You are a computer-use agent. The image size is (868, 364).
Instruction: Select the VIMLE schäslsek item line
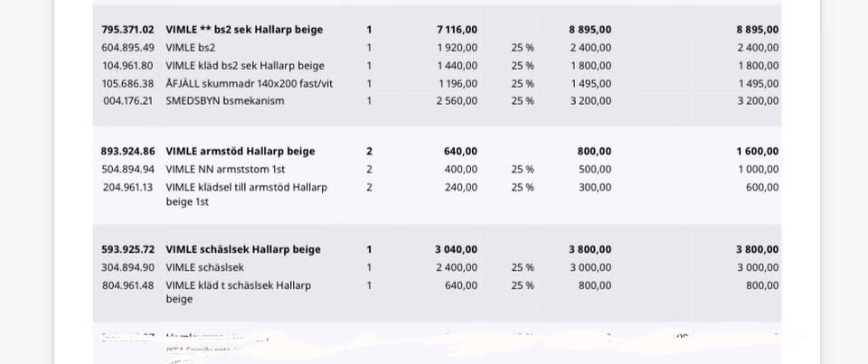(437, 267)
